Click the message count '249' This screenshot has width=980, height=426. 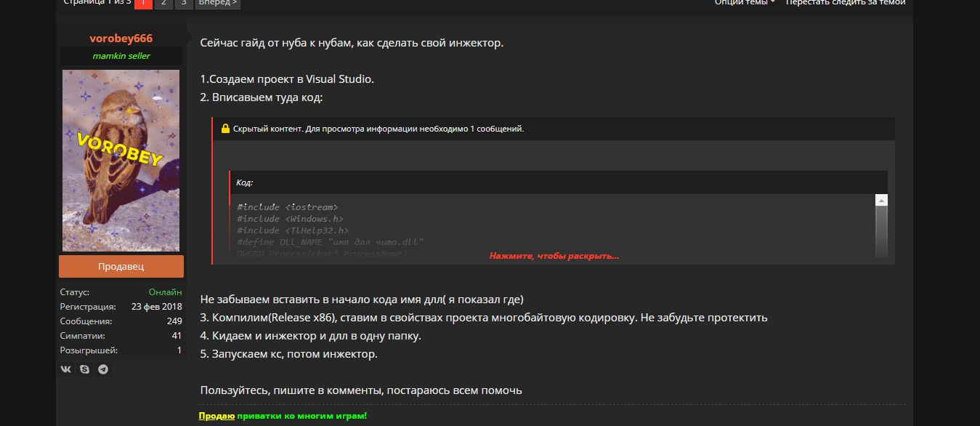pyautogui.click(x=174, y=321)
